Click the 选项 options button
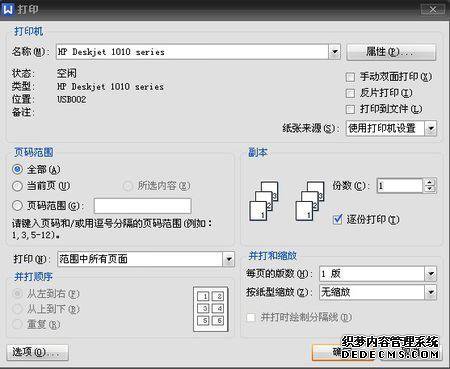 (37, 352)
